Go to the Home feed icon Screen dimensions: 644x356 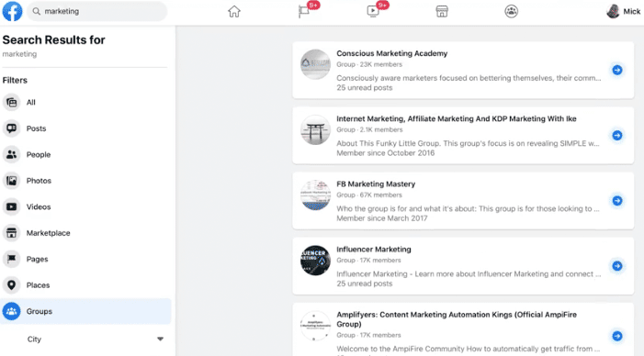(234, 12)
